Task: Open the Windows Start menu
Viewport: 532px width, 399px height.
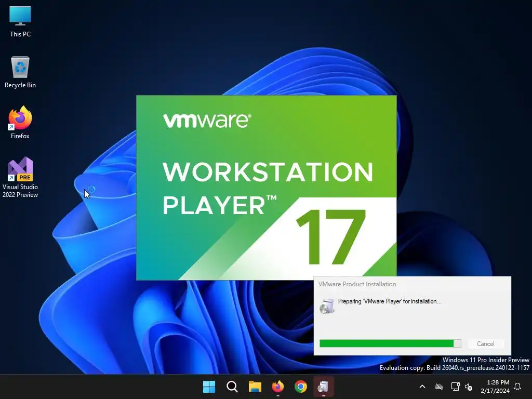Action: pyautogui.click(x=209, y=387)
